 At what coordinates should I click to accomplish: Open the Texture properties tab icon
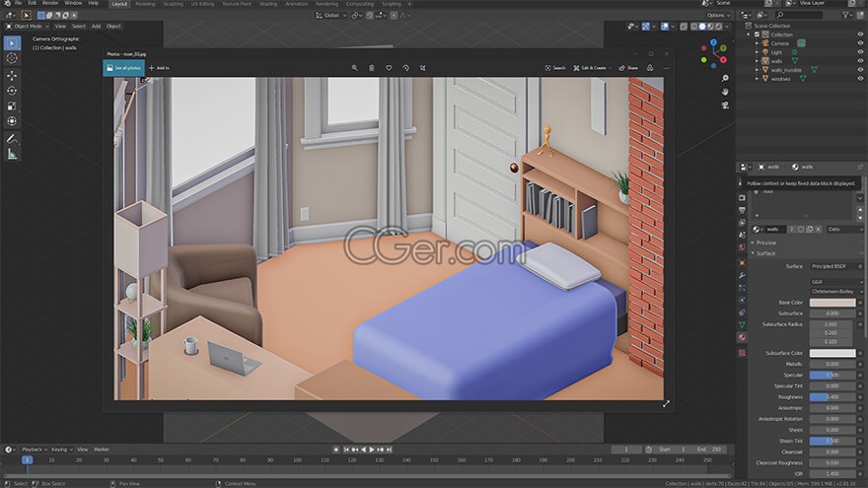[742, 353]
